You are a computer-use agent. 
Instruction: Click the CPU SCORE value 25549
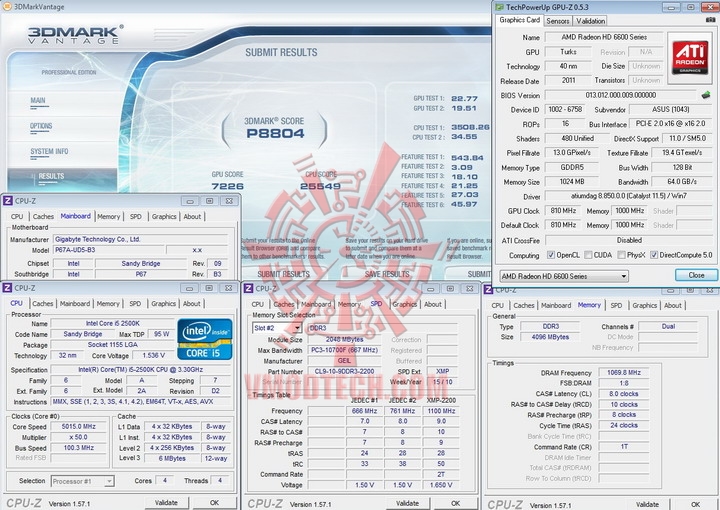[321, 186]
